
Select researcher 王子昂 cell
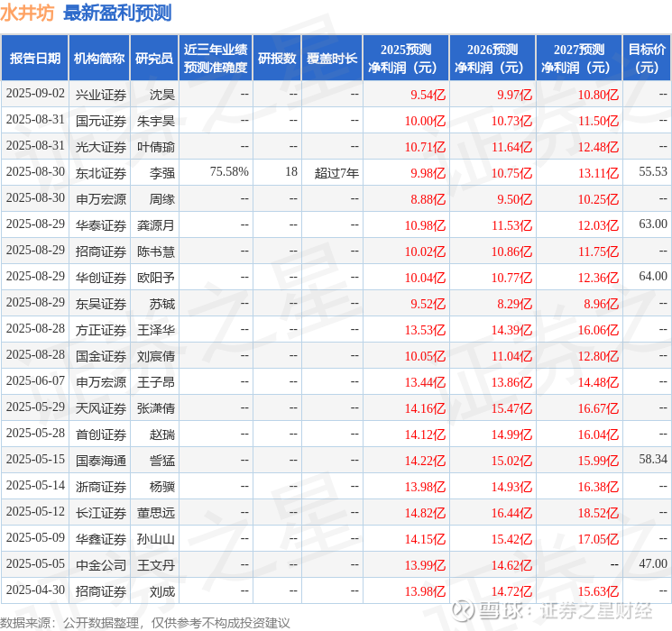[156, 382]
